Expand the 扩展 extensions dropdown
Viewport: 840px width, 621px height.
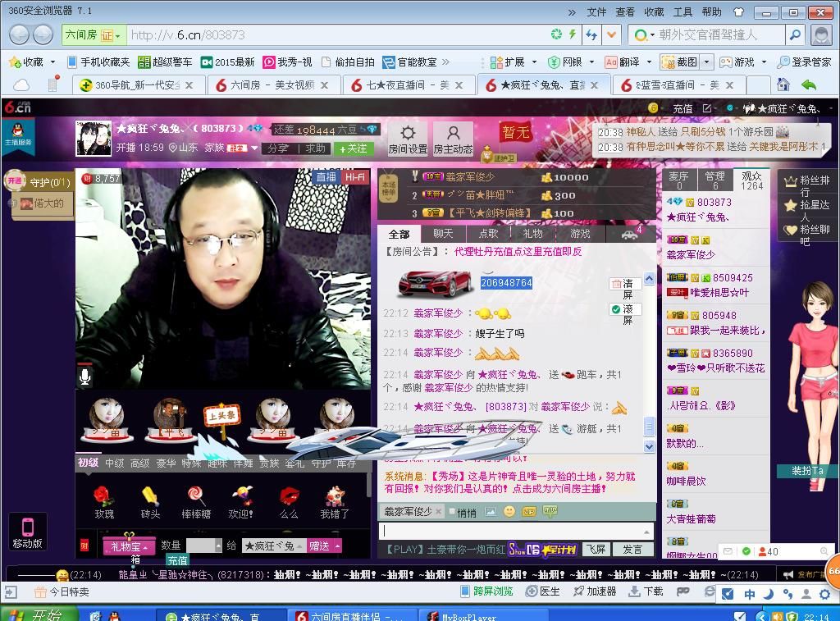click(534, 62)
